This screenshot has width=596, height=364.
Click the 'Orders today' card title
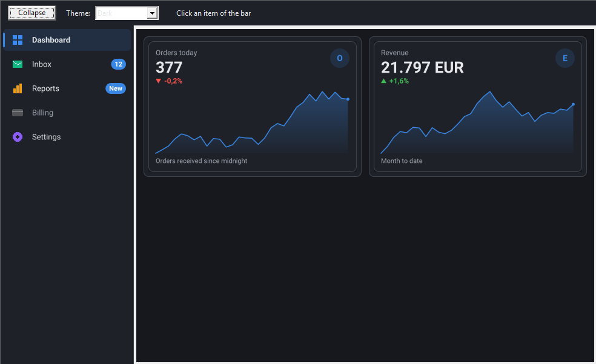click(x=176, y=53)
